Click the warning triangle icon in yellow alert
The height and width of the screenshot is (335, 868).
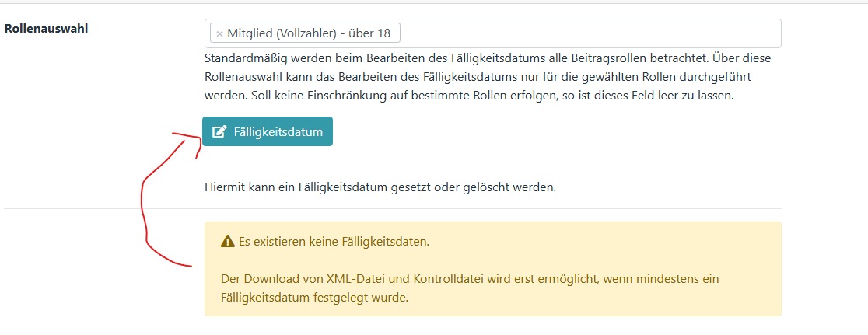pyautogui.click(x=228, y=242)
